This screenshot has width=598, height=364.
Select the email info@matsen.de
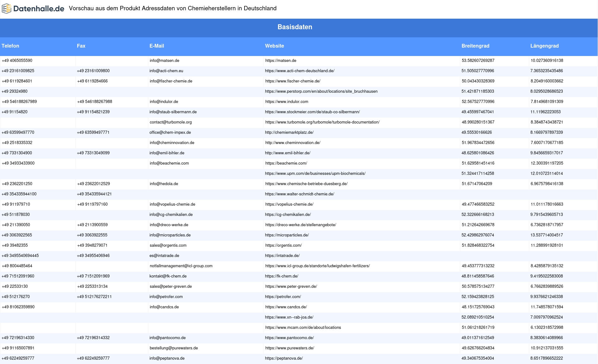click(164, 61)
